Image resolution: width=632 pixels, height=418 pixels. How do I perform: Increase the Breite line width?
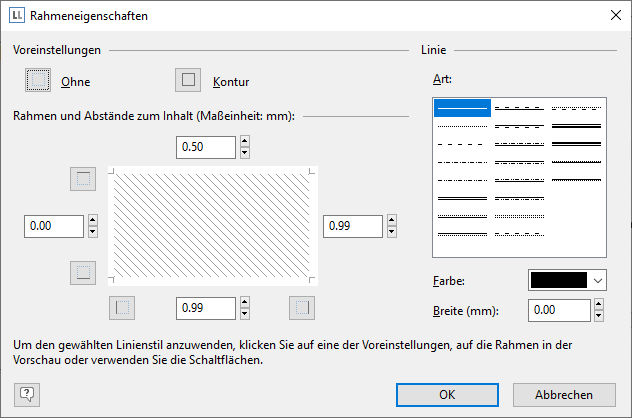point(598,305)
